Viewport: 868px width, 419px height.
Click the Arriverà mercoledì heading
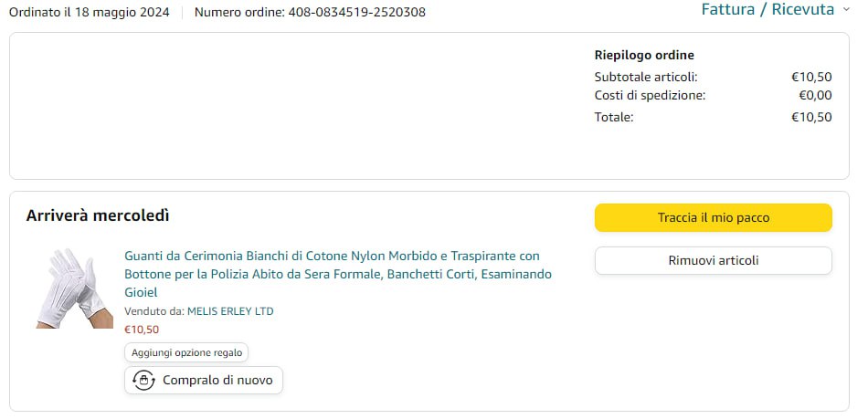pyautogui.click(x=98, y=216)
